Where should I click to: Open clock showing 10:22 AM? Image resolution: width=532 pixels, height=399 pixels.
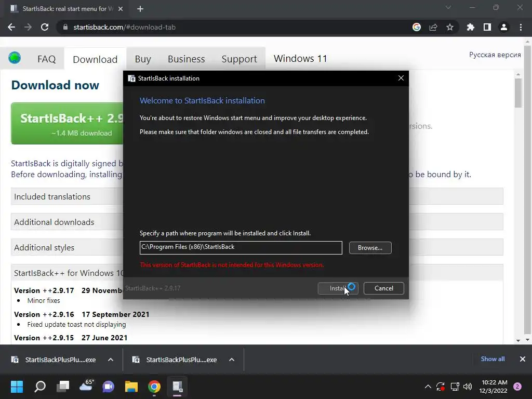494,387
